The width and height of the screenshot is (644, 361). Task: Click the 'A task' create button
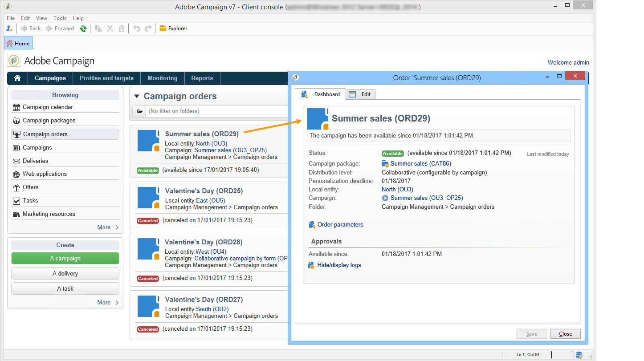(x=65, y=288)
